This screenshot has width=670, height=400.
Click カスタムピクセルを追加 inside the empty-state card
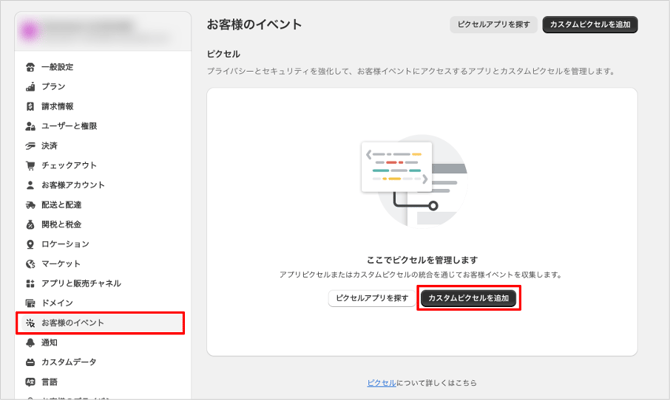pyautogui.click(x=468, y=298)
